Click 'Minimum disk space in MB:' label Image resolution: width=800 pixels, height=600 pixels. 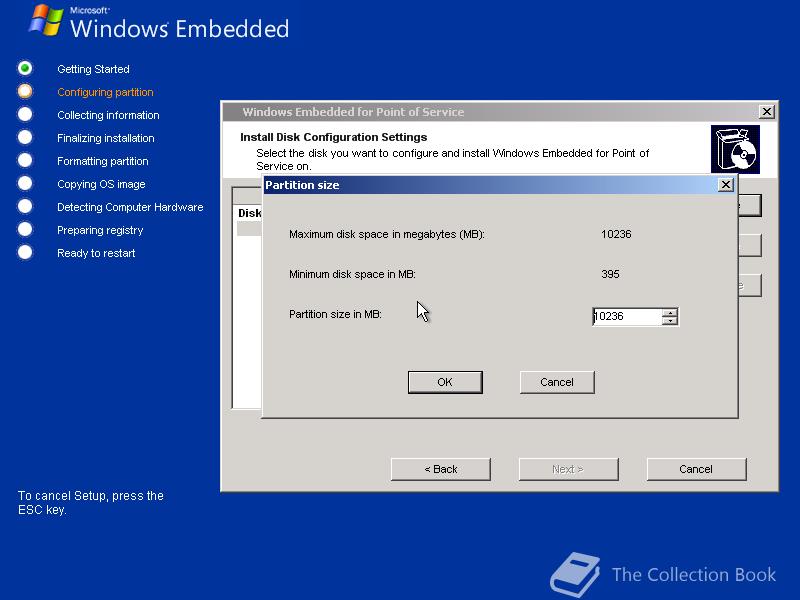[x=353, y=274]
